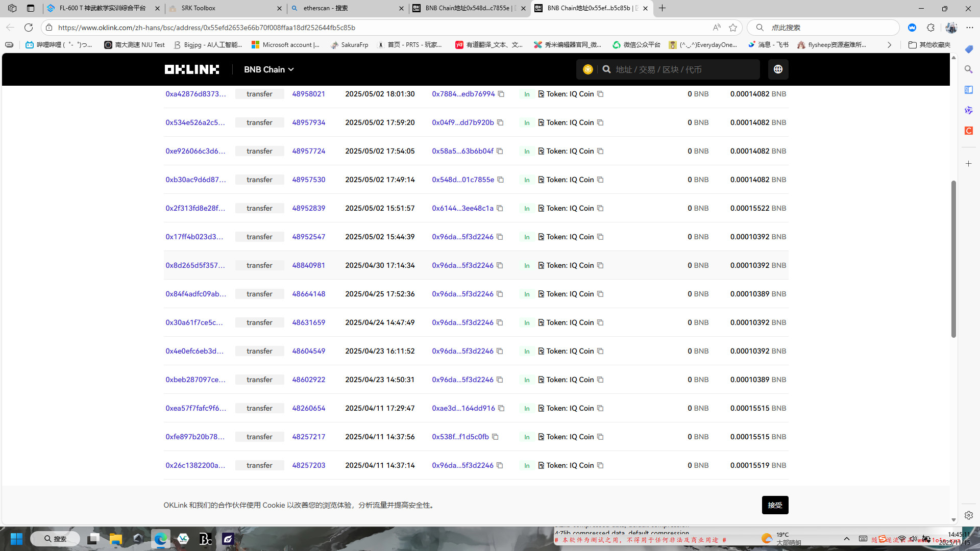Screen dimensions: 980x551
Task: Click the BNB coin icon in the search bar
Action: 587,69
